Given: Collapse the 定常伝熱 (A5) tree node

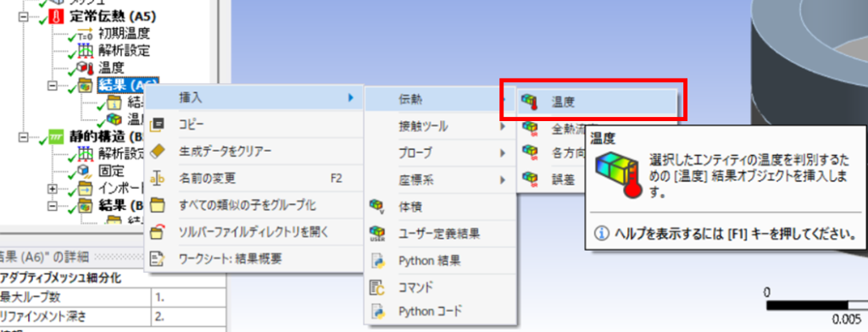Looking at the screenshot, I should (x=23, y=17).
